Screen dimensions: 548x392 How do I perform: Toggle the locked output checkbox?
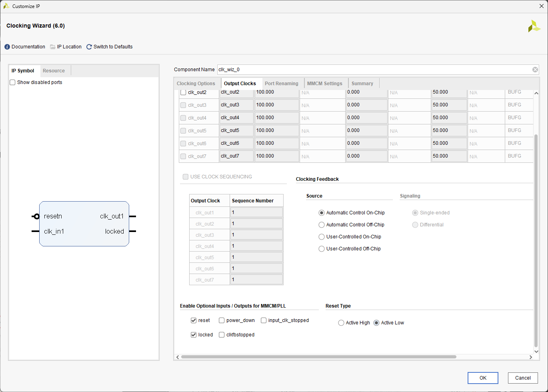click(x=194, y=335)
